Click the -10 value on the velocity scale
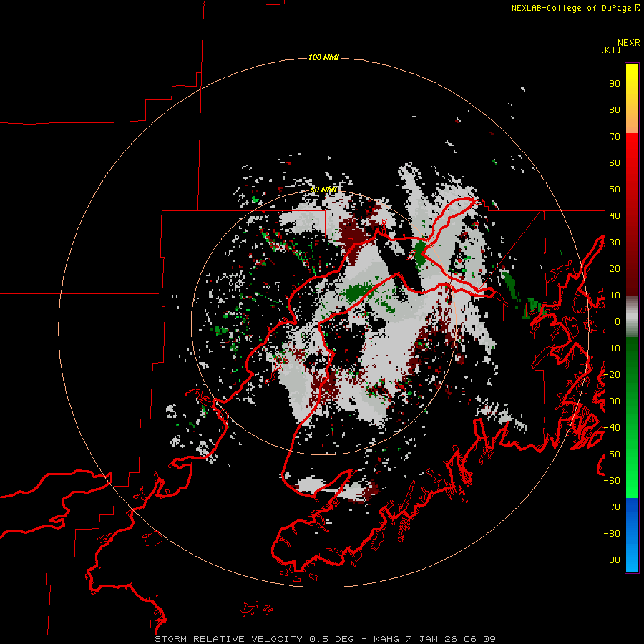Screen dimensions: 644x644 (x=612, y=348)
